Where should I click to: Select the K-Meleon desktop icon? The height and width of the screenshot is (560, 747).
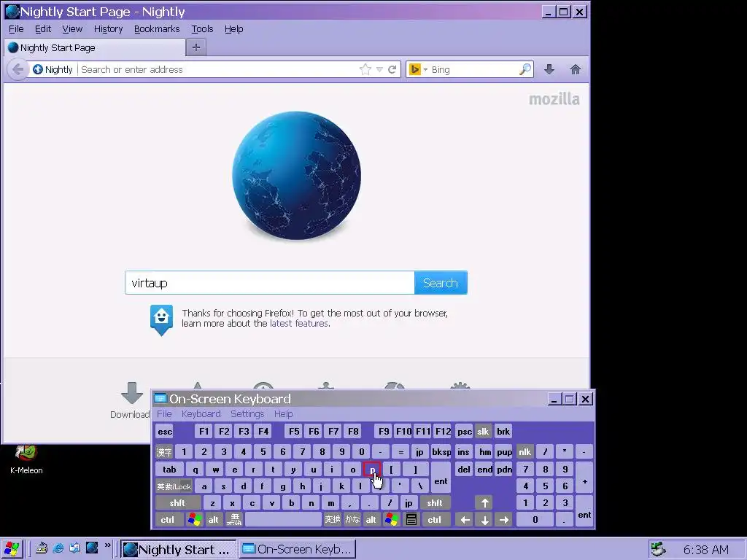[x=26, y=460]
